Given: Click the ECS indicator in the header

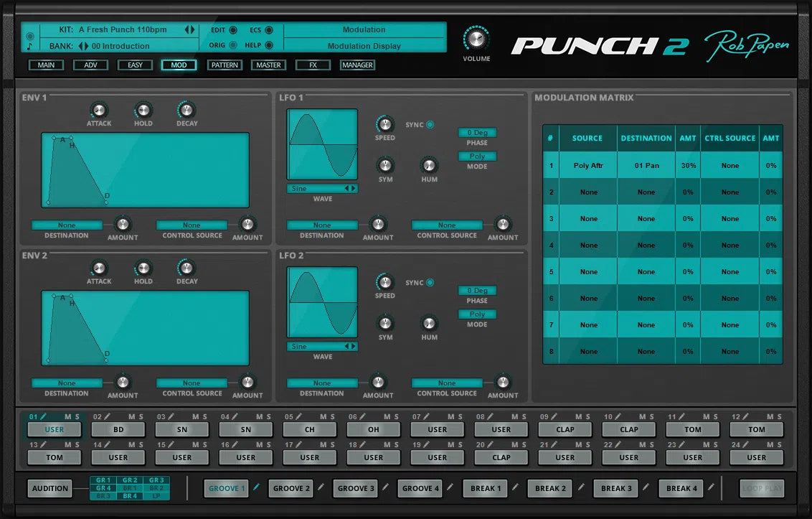Looking at the screenshot, I should tap(269, 30).
